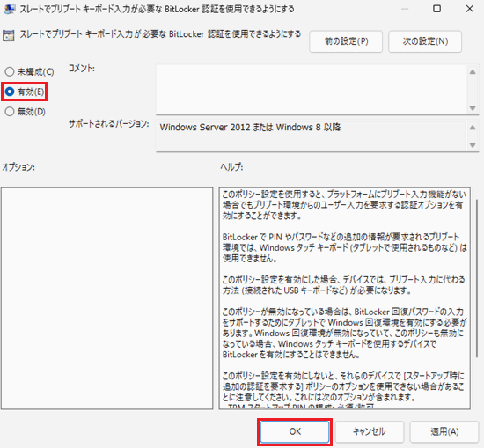Click the supported version scroll up arrow

tap(473, 128)
